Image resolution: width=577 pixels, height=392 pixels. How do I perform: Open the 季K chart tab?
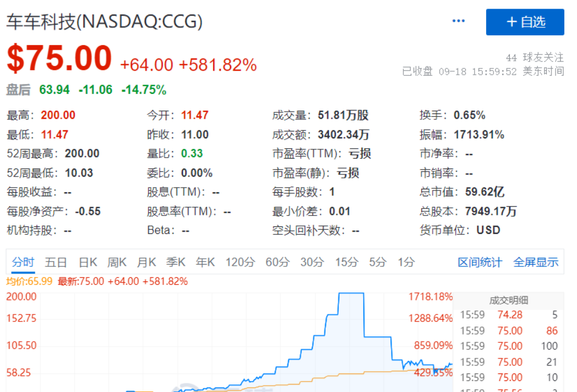176,262
